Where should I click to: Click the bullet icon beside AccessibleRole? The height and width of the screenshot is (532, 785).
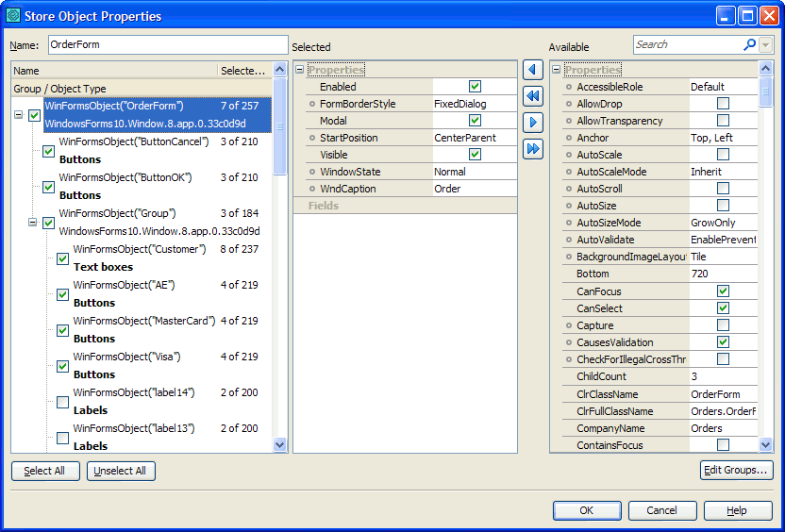coord(568,87)
